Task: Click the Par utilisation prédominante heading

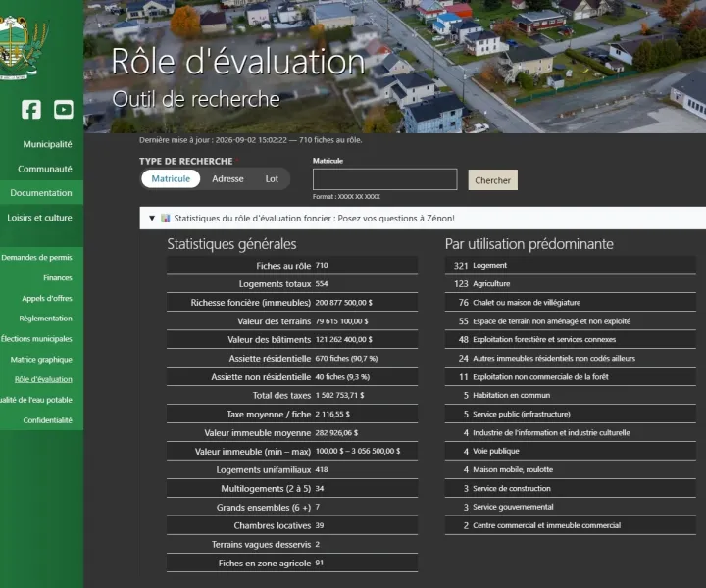Action: (529, 244)
